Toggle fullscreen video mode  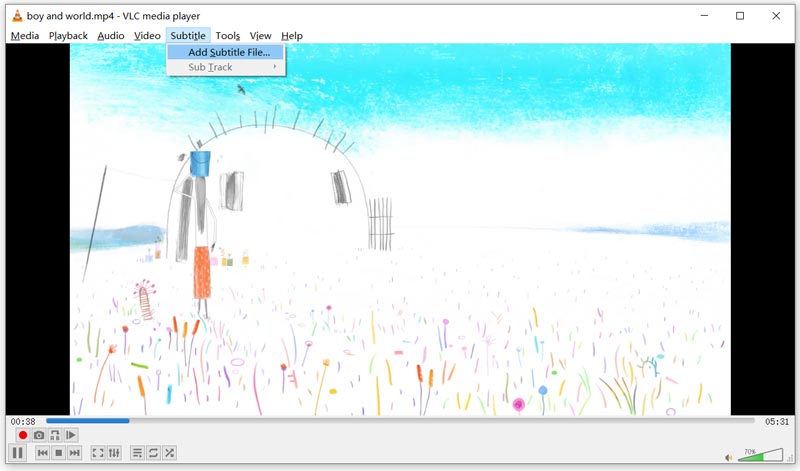pyautogui.click(x=97, y=453)
